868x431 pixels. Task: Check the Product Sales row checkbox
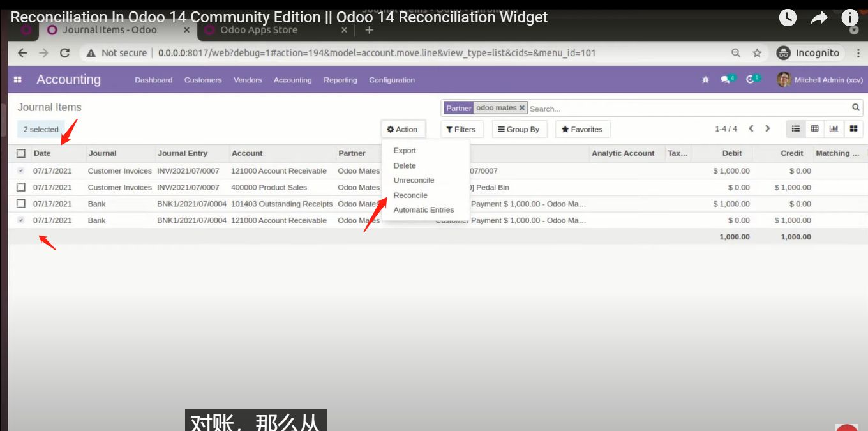tap(21, 187)
